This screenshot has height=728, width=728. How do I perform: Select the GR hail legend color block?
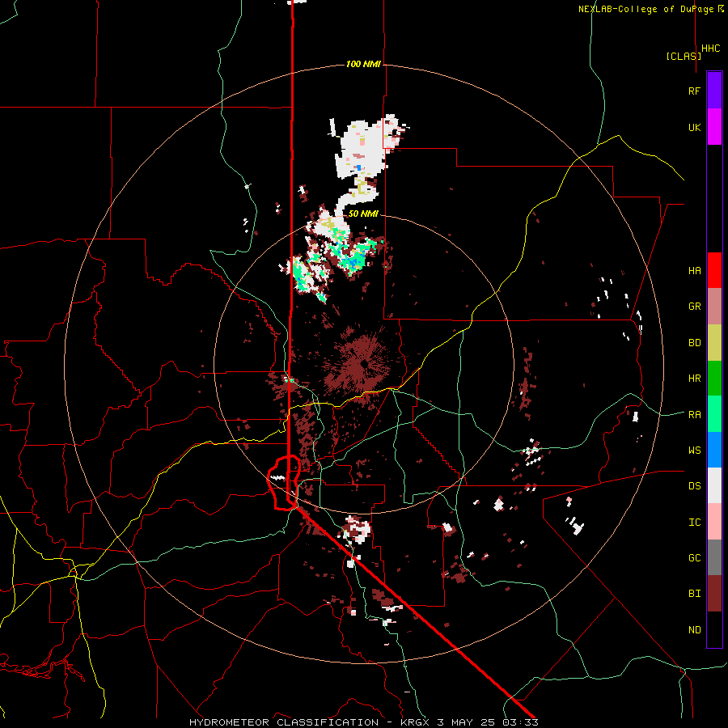(714, 306)
